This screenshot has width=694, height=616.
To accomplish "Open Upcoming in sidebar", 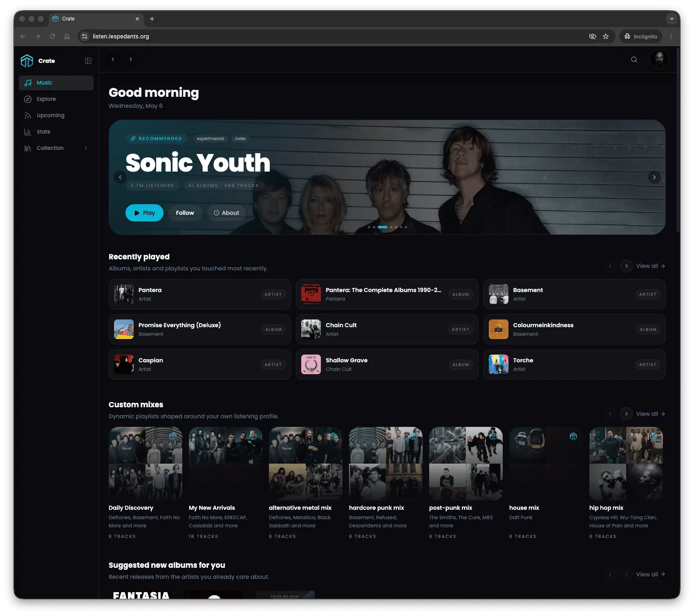I will [x=56, y=116].
